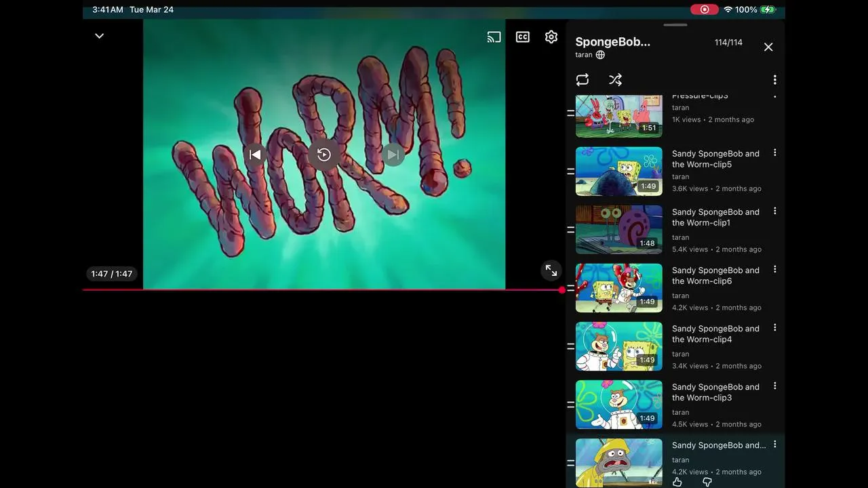This screenshot has height=488, width=868.
Task: Like the current video
Action: point(677,482)
